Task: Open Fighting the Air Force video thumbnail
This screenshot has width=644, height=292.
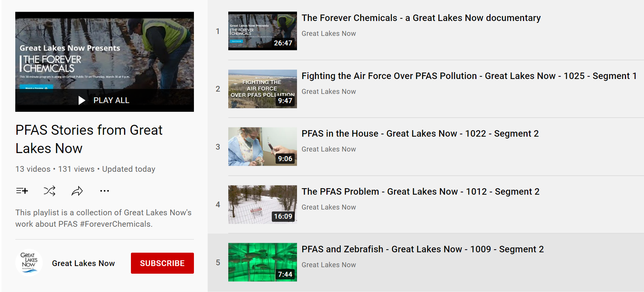Action: pyautogui.click(x=263, y=89)
